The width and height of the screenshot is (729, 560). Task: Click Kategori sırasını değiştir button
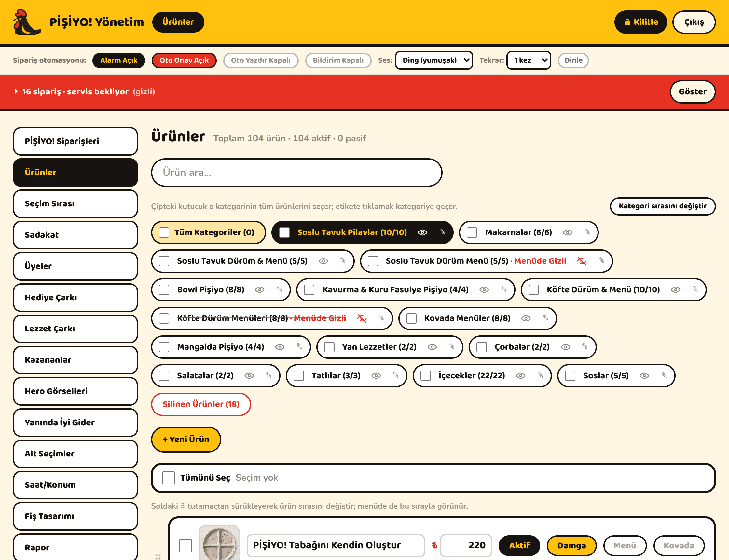click(x=662, y=206)
